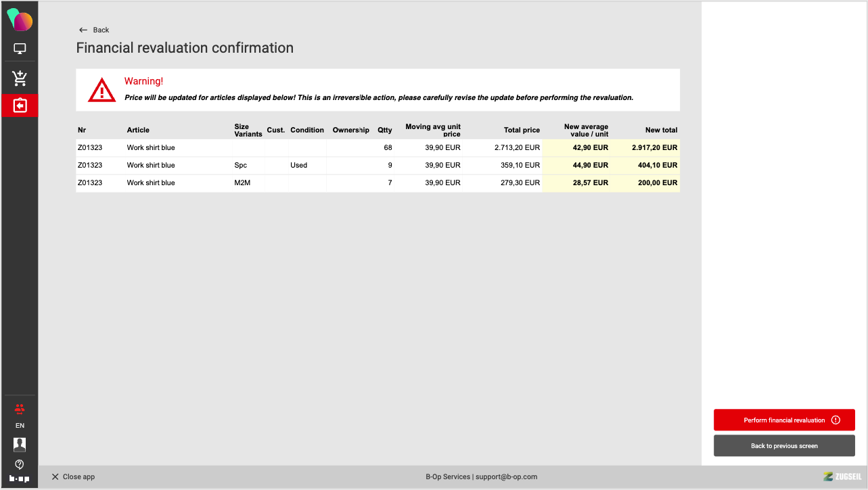Select the row with Spc size variant
The width and height of the screenshot is (868, 490).
(x=241, y=165)
